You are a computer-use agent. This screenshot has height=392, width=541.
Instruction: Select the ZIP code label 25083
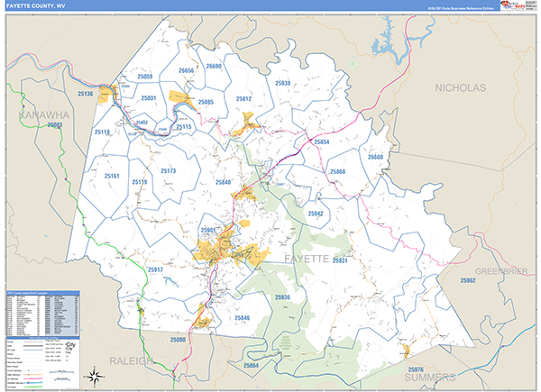55,124
